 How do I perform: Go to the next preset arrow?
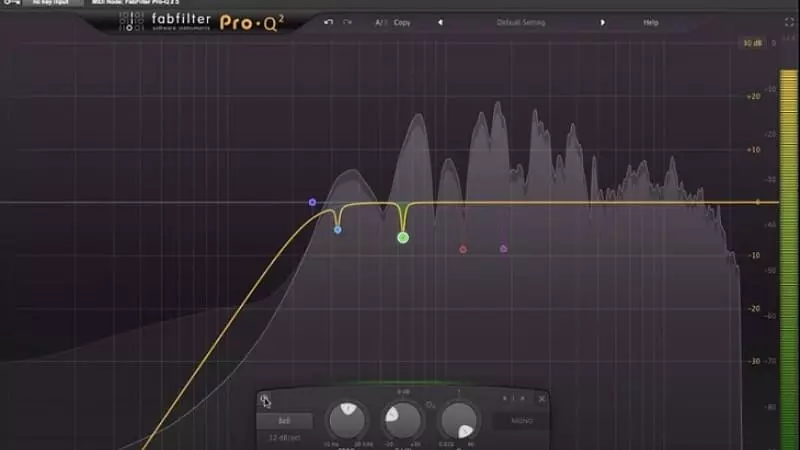click(603, 22)
